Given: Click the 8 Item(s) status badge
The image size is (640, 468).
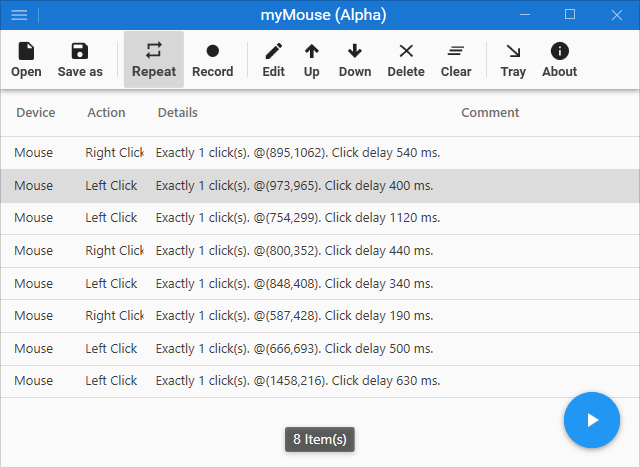Looking at the screenshot, I should [320, 439].
